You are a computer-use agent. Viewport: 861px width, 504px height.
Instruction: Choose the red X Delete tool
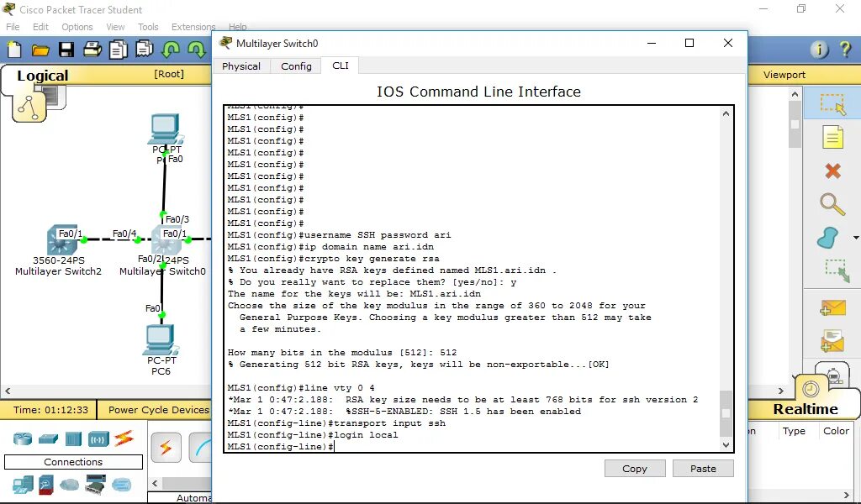(832, 171)
